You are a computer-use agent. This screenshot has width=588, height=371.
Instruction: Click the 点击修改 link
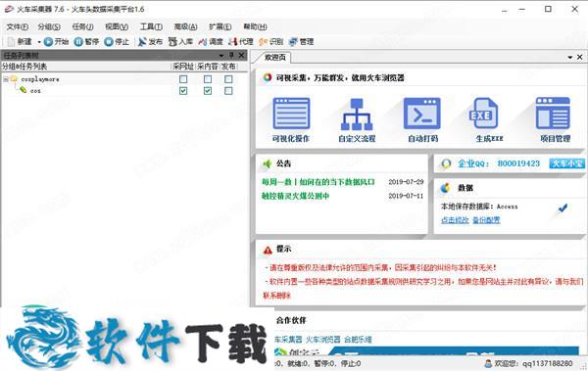pos(455,220)
